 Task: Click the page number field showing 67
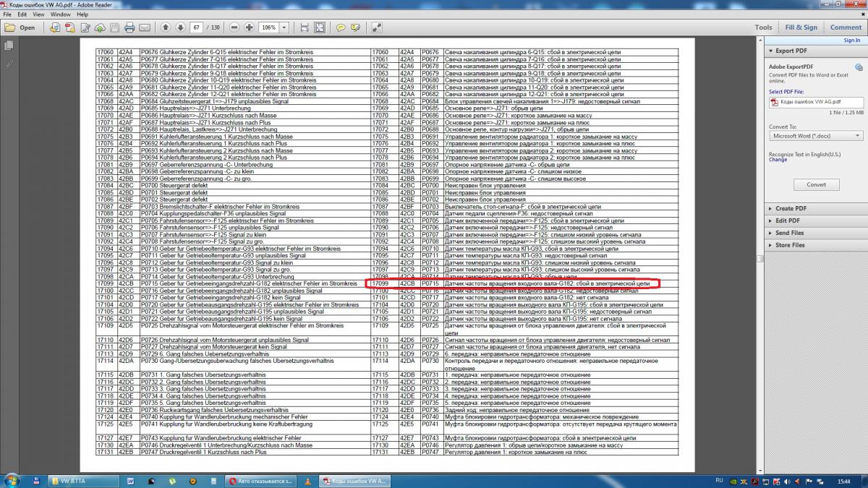click(x=197, y=27)
